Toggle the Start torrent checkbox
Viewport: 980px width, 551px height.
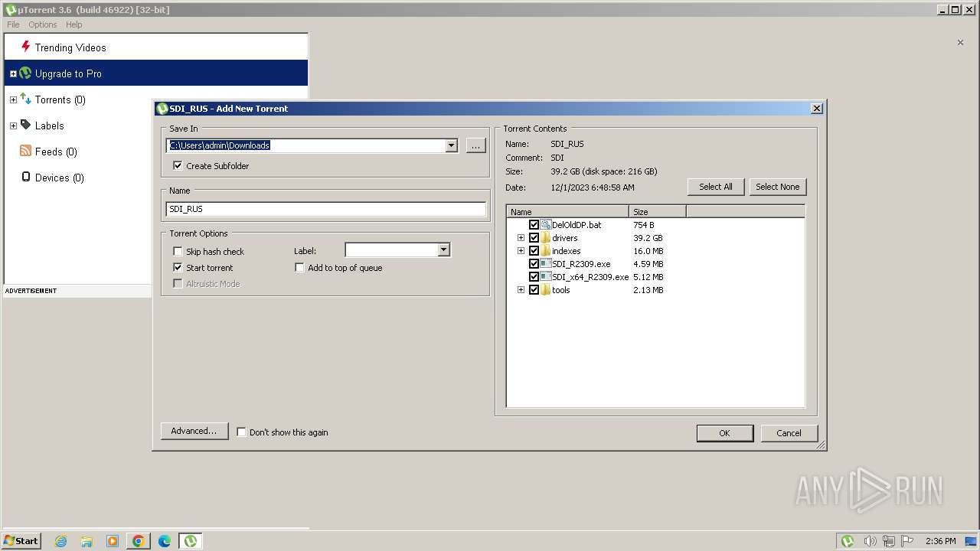(178, 267)
